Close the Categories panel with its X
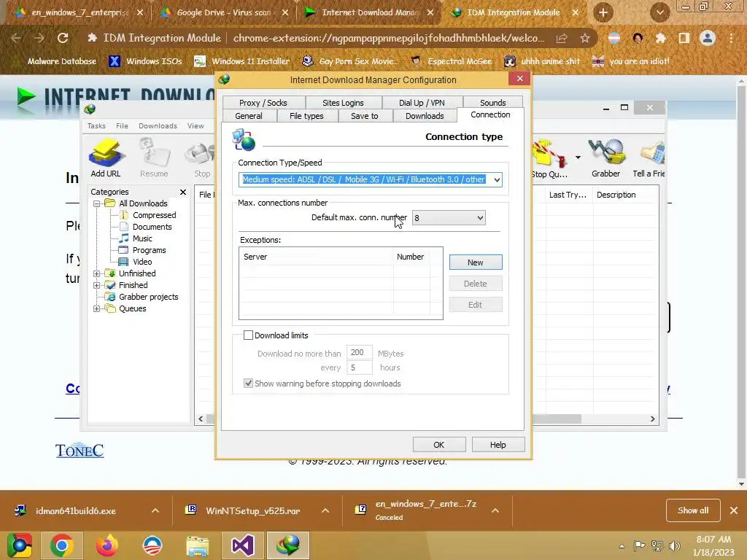This screenshot has width=747, height=560. pos(183,192)
